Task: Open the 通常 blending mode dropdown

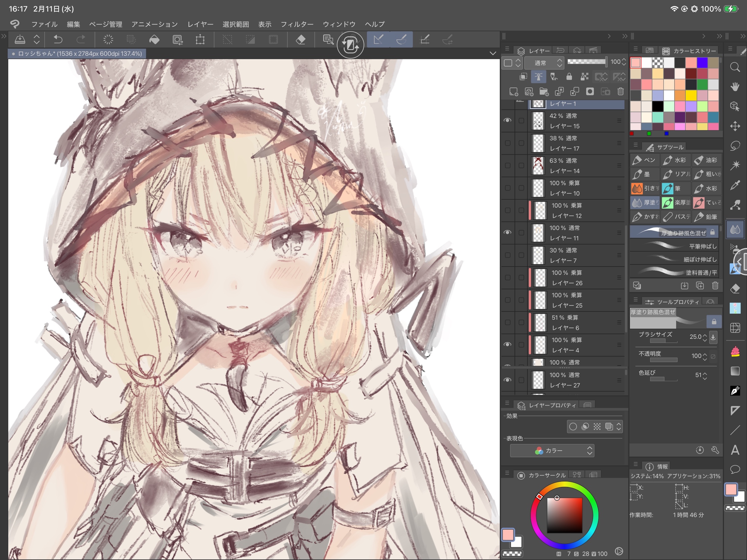Action: pyautogui.click(x=544, y=63)
